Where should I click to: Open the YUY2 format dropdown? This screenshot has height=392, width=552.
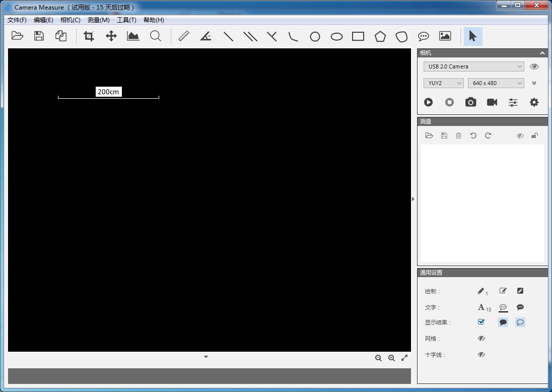click(443, 83)
